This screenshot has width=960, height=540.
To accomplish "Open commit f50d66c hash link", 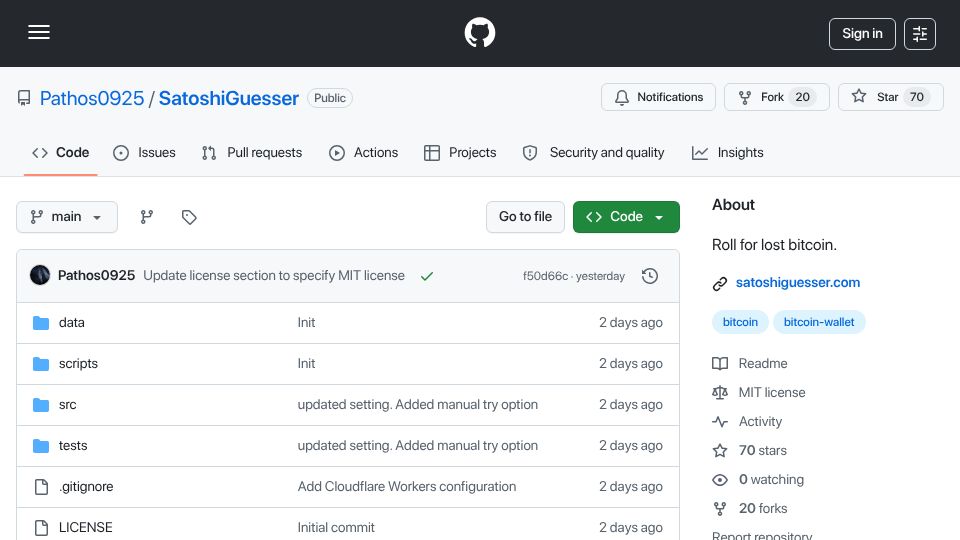I will (x=545, y=276).
